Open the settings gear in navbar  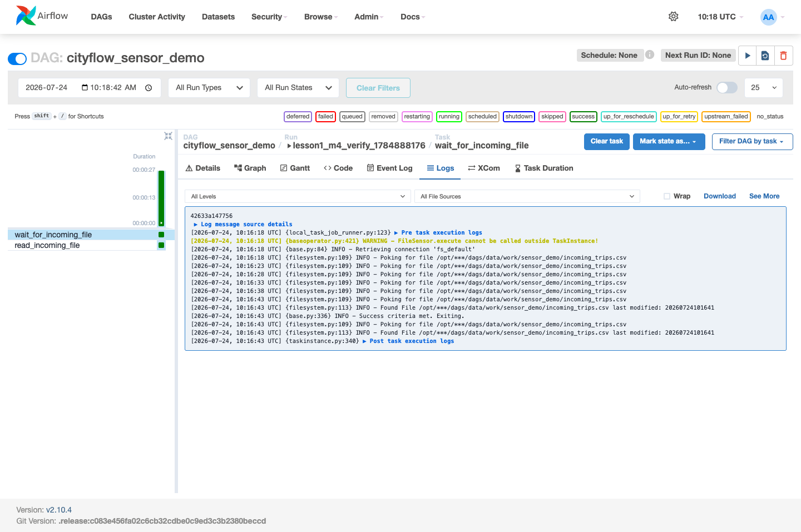(673, 17)
